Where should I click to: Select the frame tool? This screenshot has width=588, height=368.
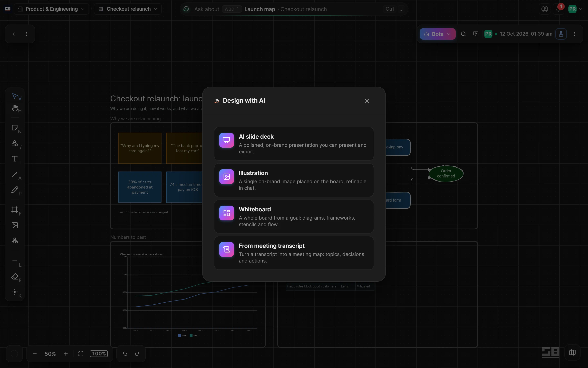point(15,210)
